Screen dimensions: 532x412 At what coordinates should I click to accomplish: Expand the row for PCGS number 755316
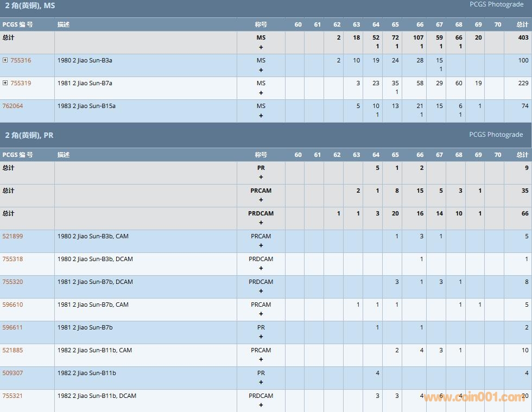coord(5,60)
